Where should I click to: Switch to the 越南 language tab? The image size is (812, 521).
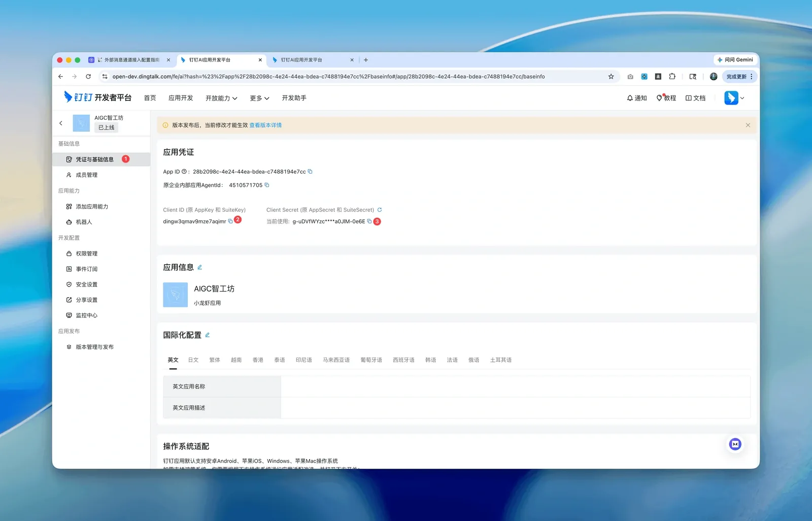click(236, 360)
